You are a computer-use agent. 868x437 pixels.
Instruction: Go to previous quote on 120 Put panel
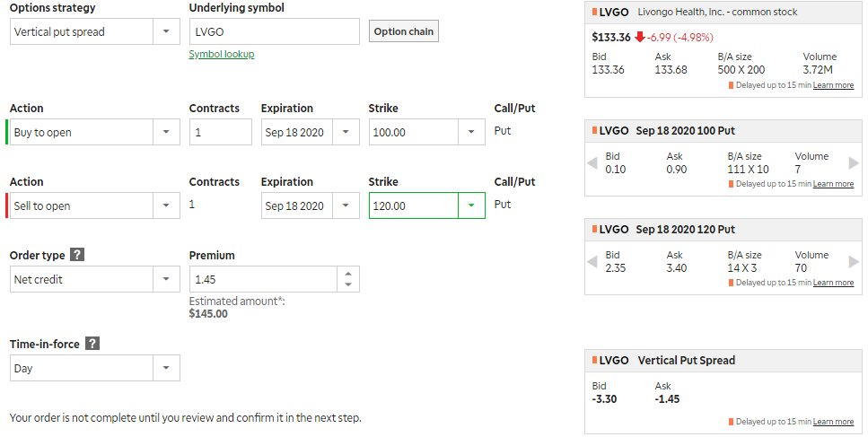pyautogui.click(x=592, y=262)
